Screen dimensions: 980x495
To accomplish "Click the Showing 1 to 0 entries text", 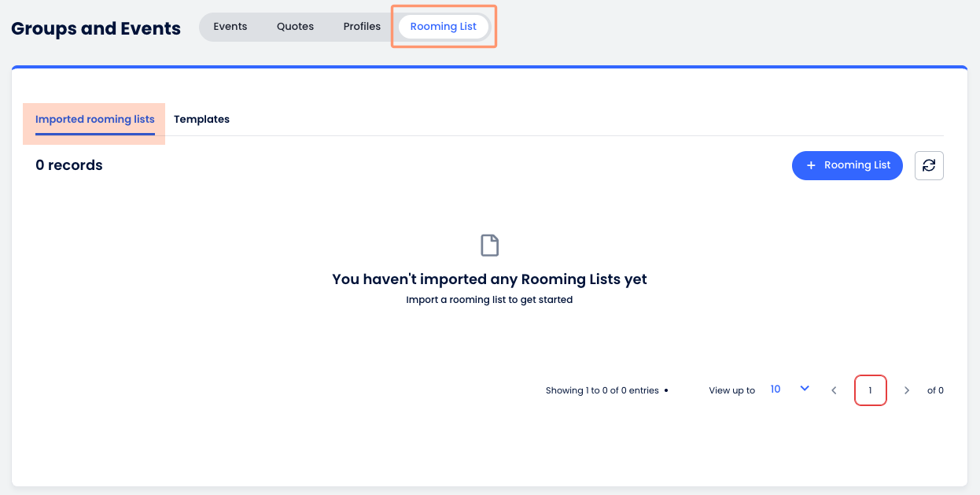I will [602, 390].
